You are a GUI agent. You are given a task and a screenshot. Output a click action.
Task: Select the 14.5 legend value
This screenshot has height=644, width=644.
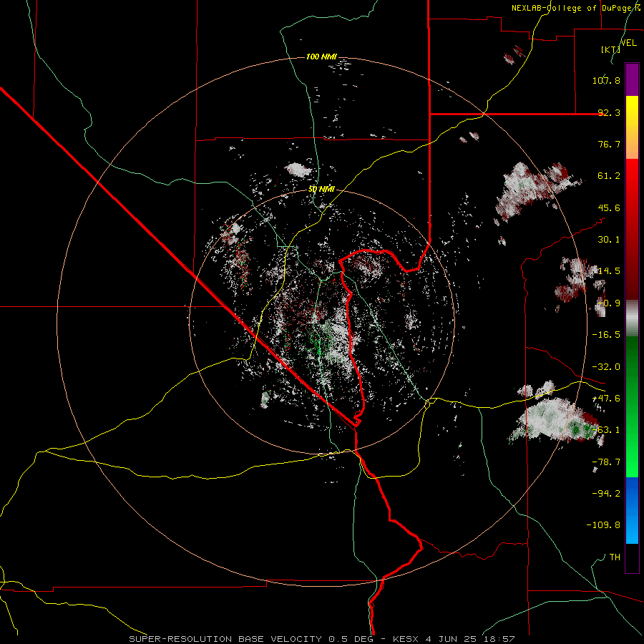tap(609, 271)
